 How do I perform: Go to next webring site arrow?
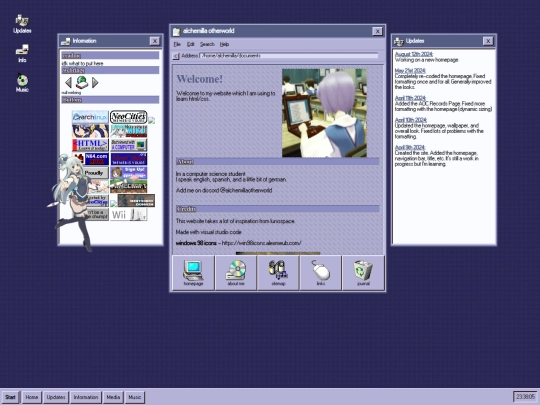95,82
